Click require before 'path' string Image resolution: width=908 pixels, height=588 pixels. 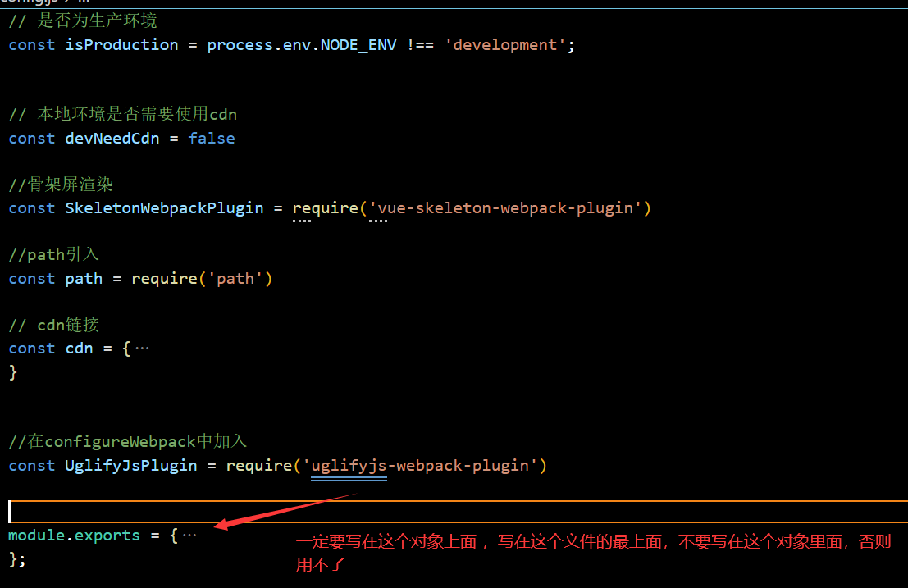165,279
